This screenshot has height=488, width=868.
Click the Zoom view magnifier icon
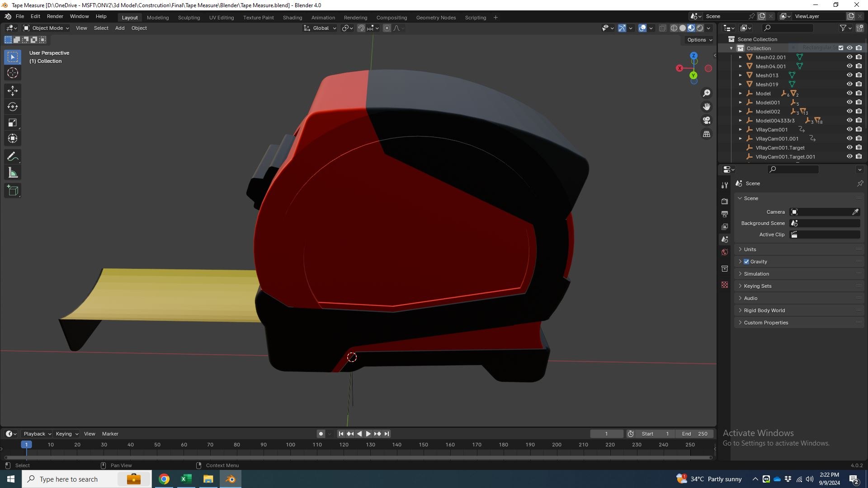point(707,93)
